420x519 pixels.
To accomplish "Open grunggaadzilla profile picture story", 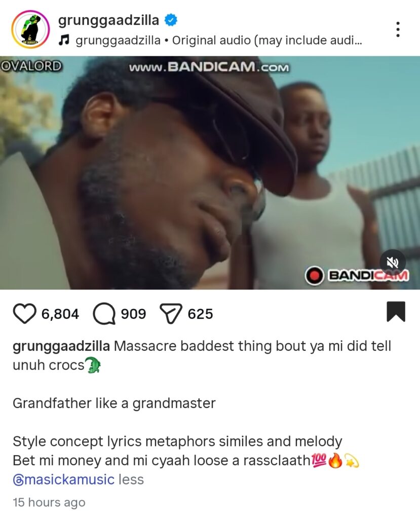I will [x=30, y=29].
